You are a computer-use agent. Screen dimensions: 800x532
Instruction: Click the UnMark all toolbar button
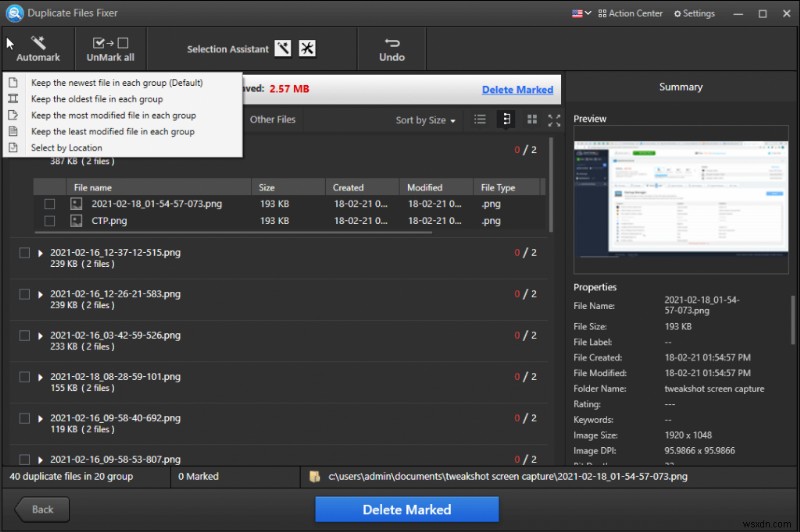click(110, 49)
